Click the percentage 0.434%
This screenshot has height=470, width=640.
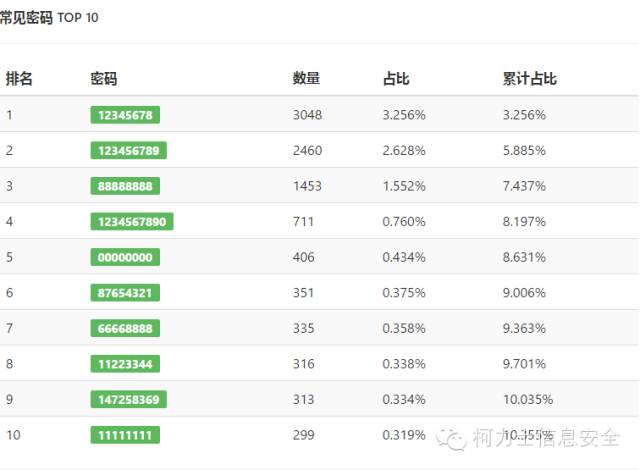pyautogui.click(x=404, y=257)
